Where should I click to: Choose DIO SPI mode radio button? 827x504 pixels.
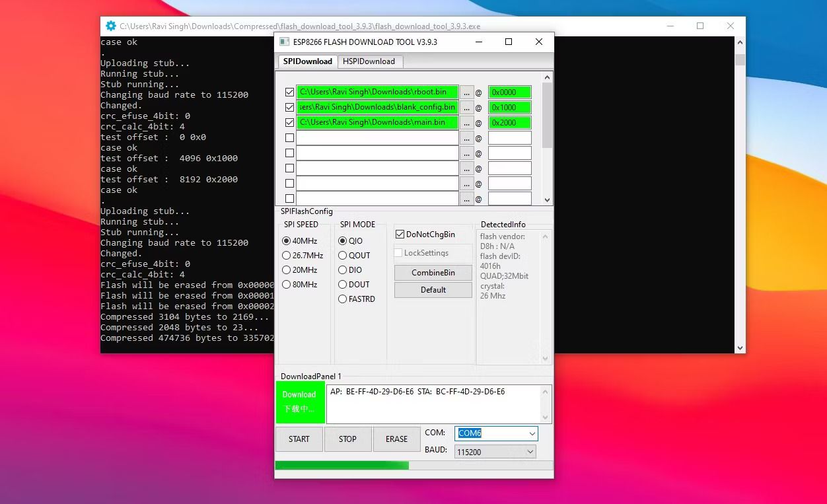[x=343, y=270]
